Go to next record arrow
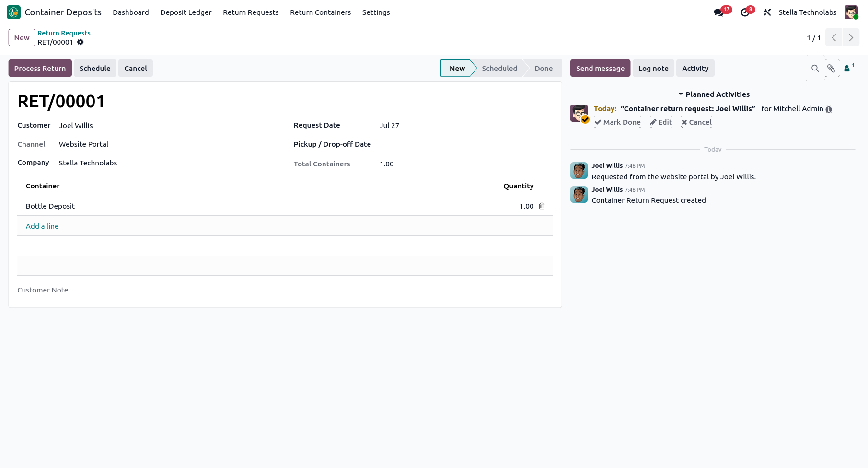 point(851,37)
